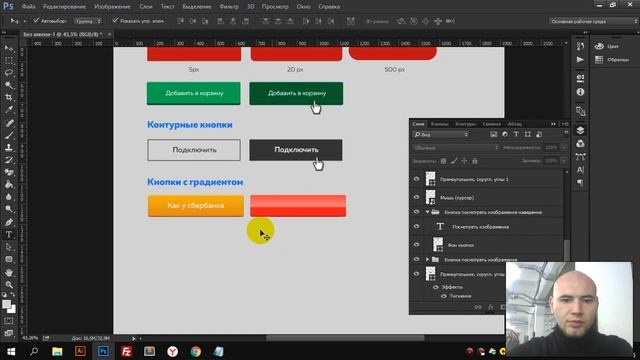Select the Crop tool
The image size is (640, 360).
coord(9,97)
